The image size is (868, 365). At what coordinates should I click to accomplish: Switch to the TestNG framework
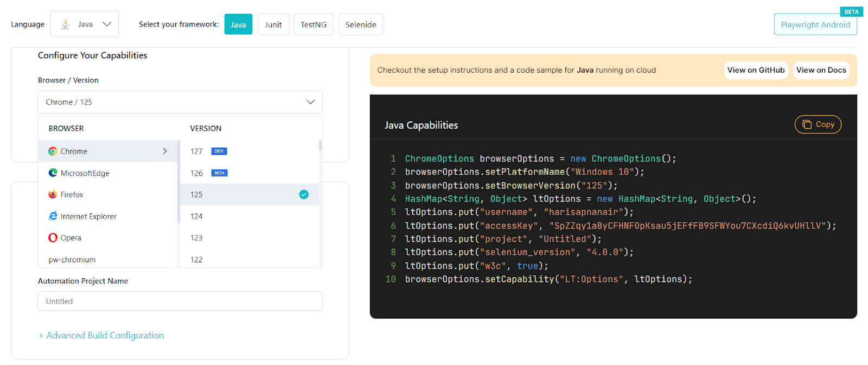point(314,24)
